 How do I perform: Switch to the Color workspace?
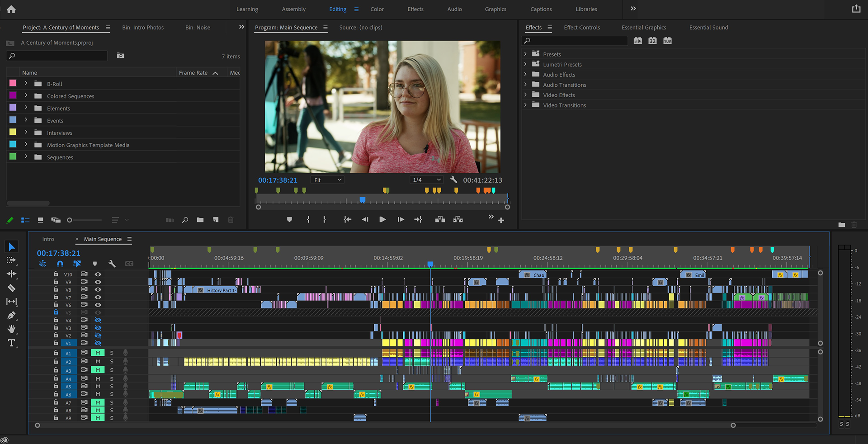(377, 9)
